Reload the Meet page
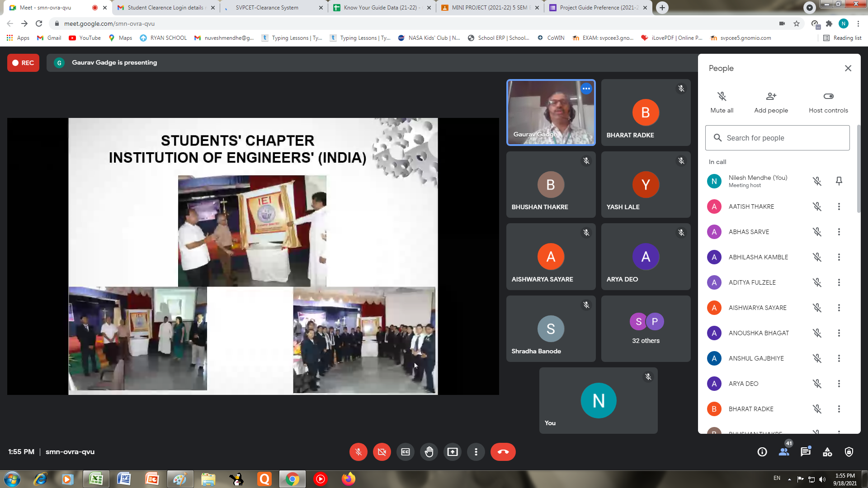Screen dimensions: 868x488 tap(39, 23)
